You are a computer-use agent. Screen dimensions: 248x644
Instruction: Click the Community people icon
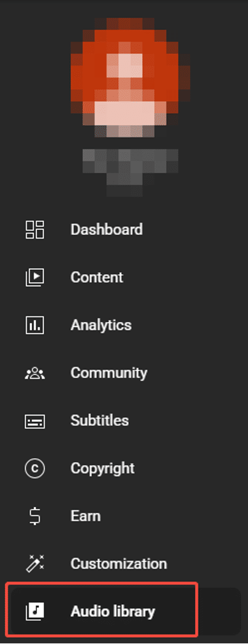coord(35,373)
